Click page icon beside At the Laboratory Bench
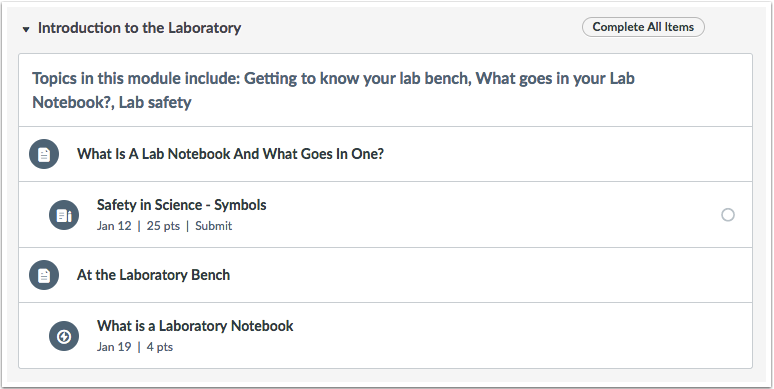Viewport: 774px width, 389px height. (x=44, y=275)
